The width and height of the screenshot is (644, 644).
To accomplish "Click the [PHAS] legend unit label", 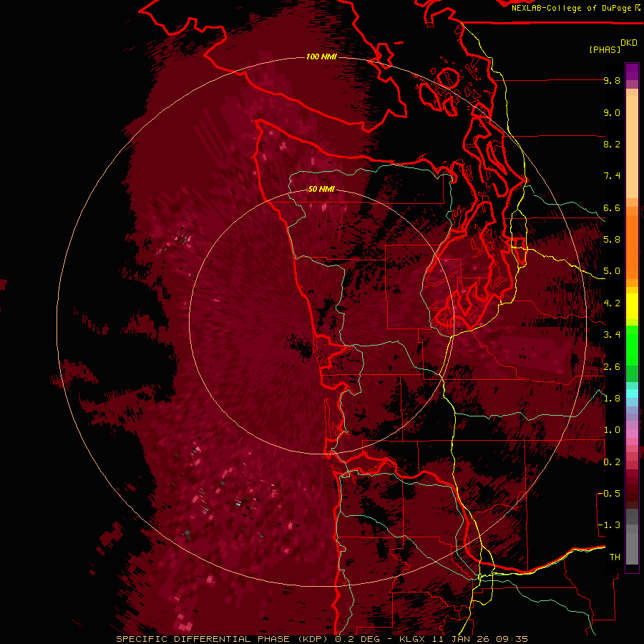I will pos(605,50).
